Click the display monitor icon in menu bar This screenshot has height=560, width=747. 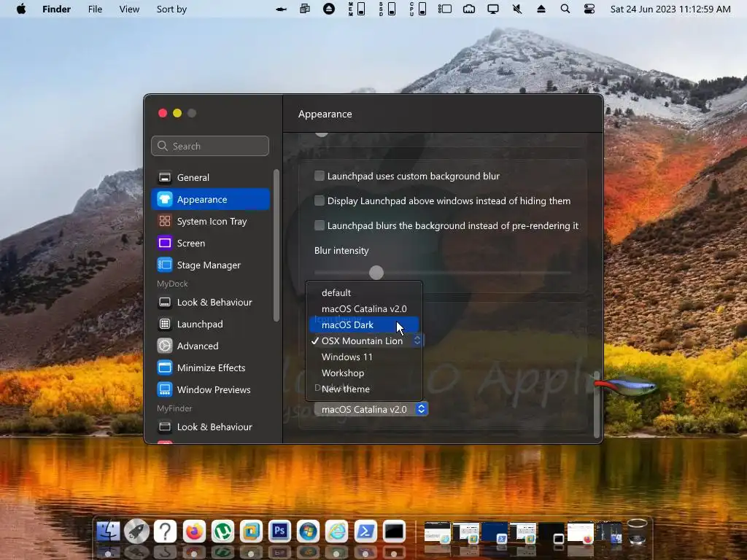click(493, 9)
